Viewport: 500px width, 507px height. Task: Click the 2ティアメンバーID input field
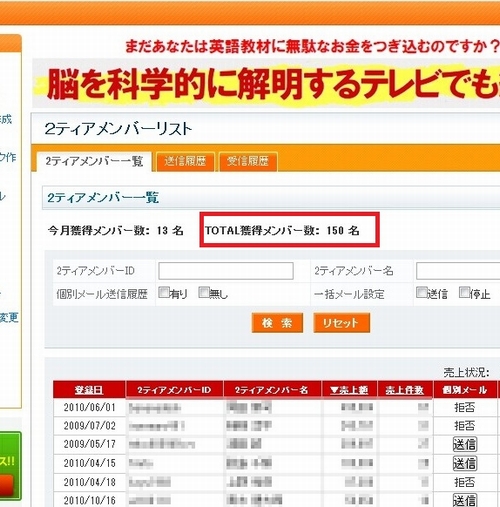pyautogui.click(x=226, y=271)
